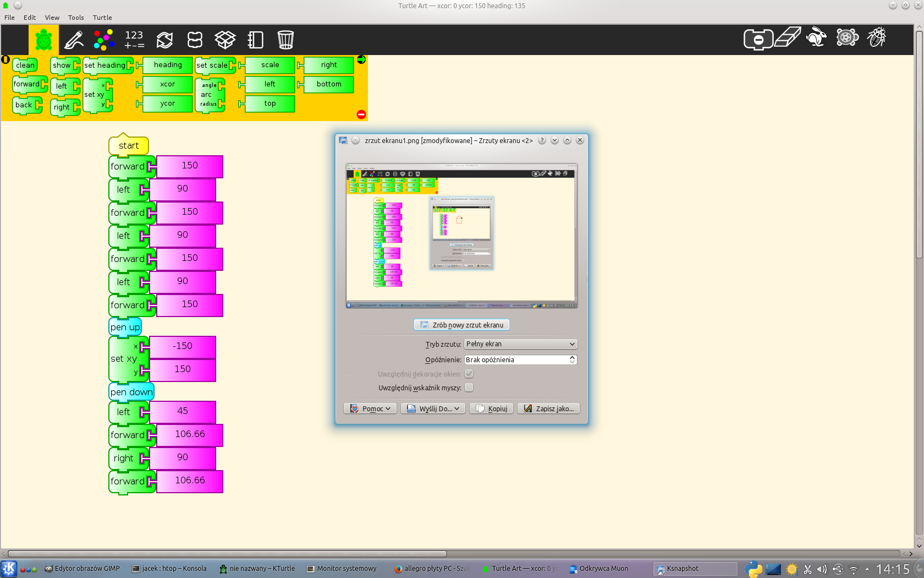
Task: Click the eraser clean icon
Action: coord(787,38)
